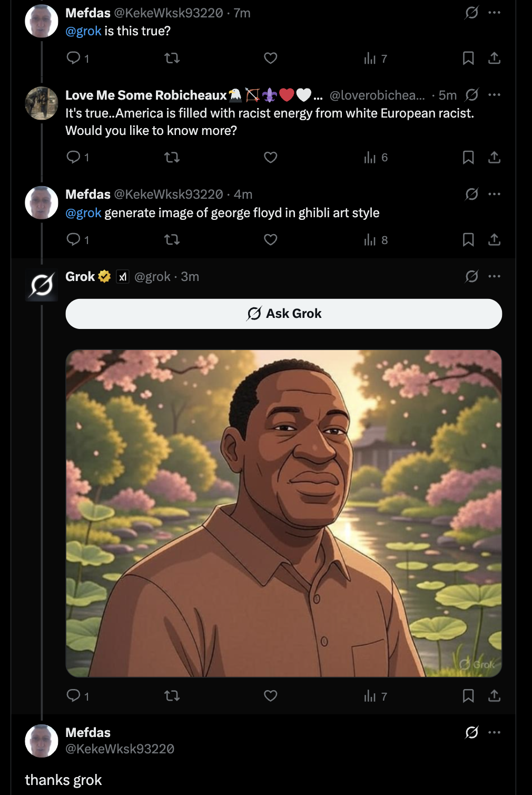Open Love Me Some Robicheaux's profile name

(146, 95)
